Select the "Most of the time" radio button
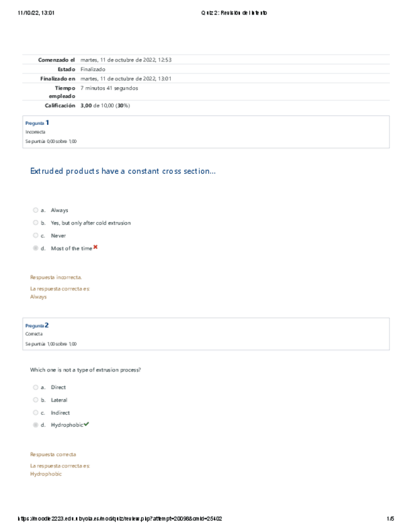 [36, 248]
